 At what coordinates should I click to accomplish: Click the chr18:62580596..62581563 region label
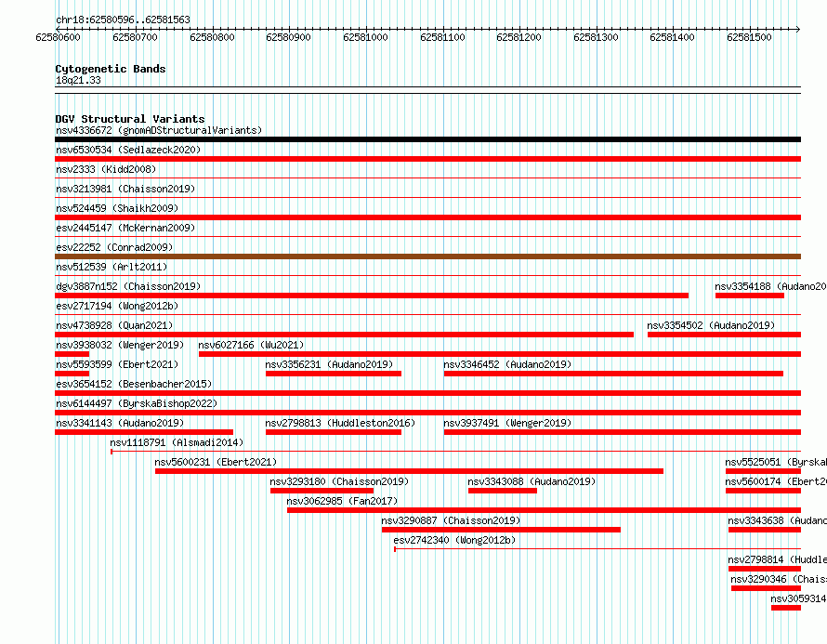click(x=123, y=20)
